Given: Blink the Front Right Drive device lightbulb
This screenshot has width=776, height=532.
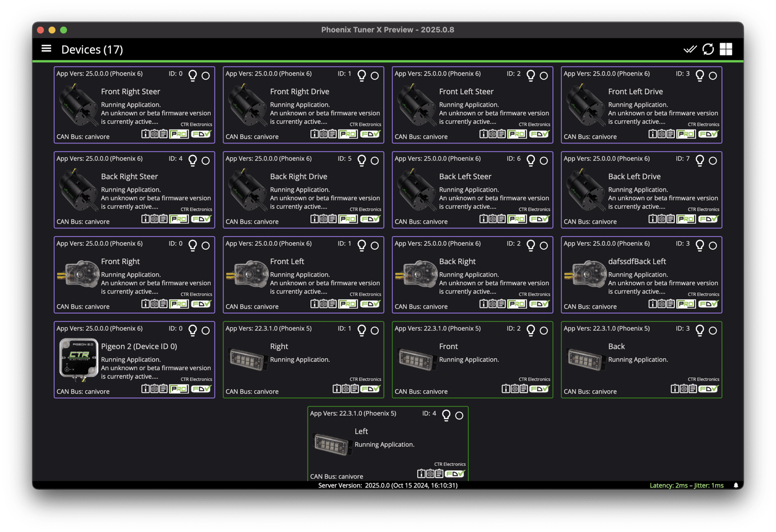Looking at the screenshot, I should [x=362, y=76].
